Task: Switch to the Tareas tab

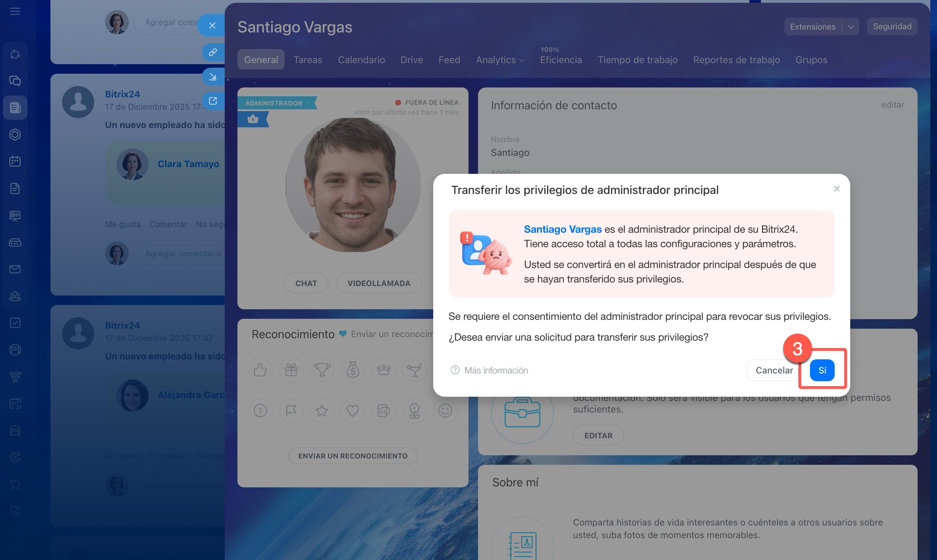Action: pos(308,60)
